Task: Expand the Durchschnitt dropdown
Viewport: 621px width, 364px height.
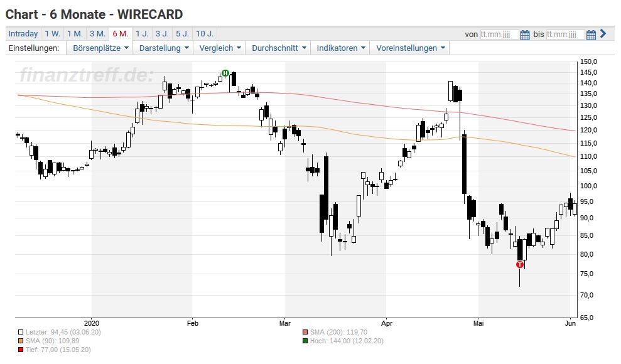Action: pyautogui.click(x=279, y=48)
